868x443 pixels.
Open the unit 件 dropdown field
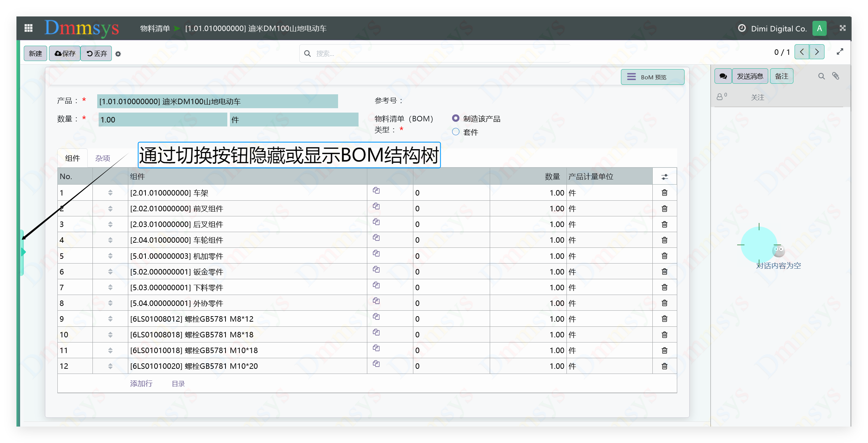point(294,120)
